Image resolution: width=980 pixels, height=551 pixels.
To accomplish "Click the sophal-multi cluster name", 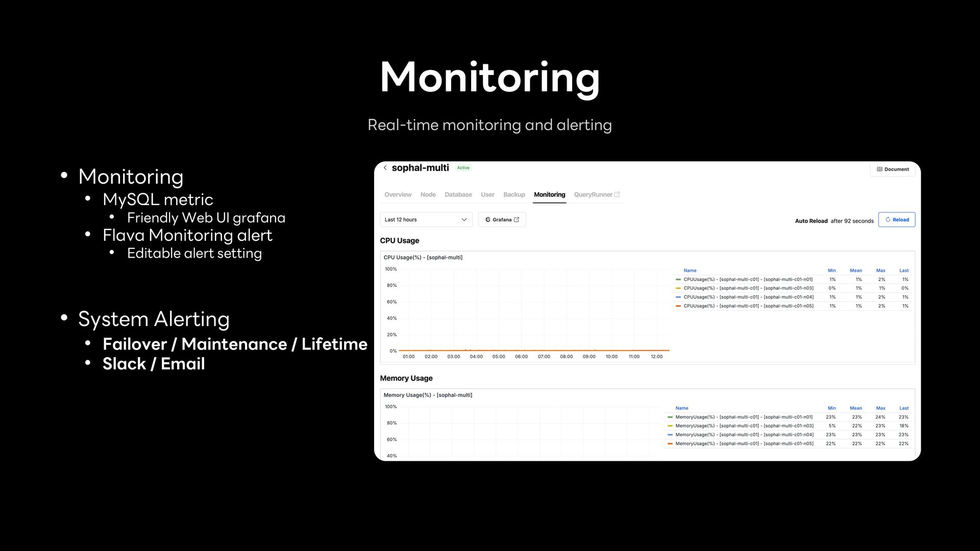I will pyautogui.click(x=420, y=168).
